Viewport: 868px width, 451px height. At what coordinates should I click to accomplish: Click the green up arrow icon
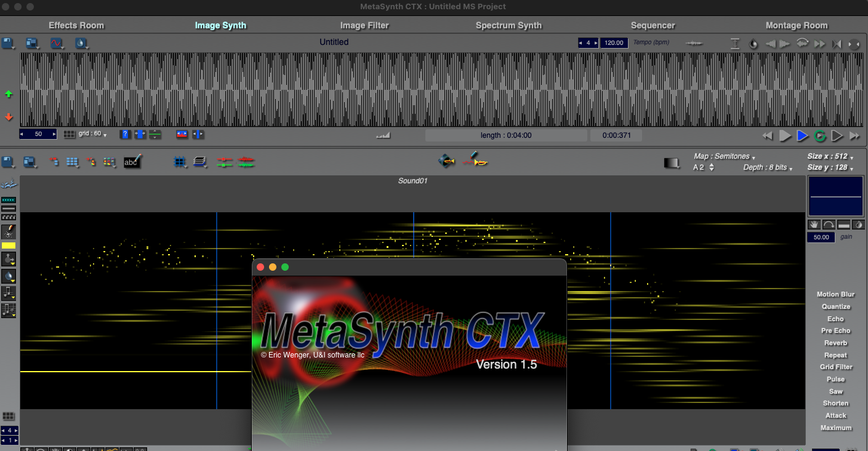point(9,94)
